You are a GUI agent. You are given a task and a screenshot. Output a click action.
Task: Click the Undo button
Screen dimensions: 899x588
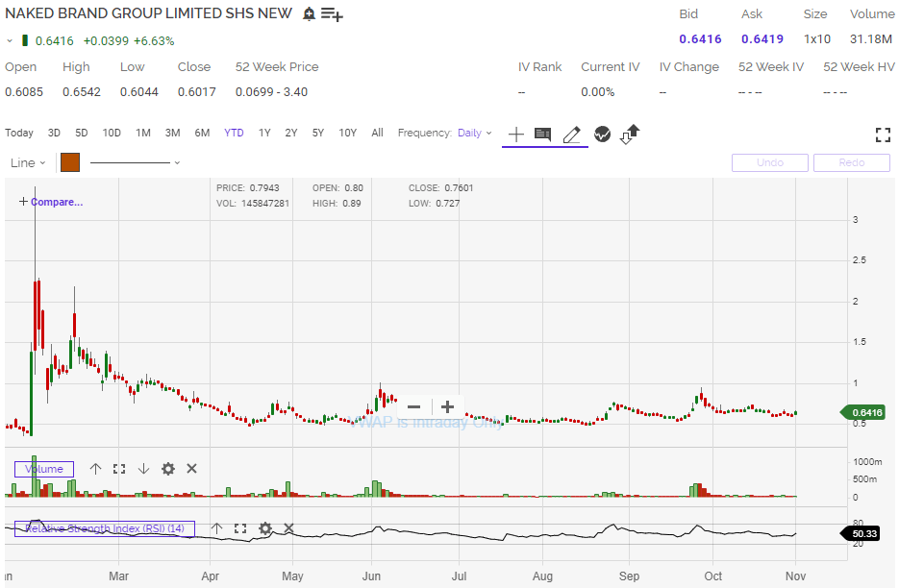[x=769, y=162]
